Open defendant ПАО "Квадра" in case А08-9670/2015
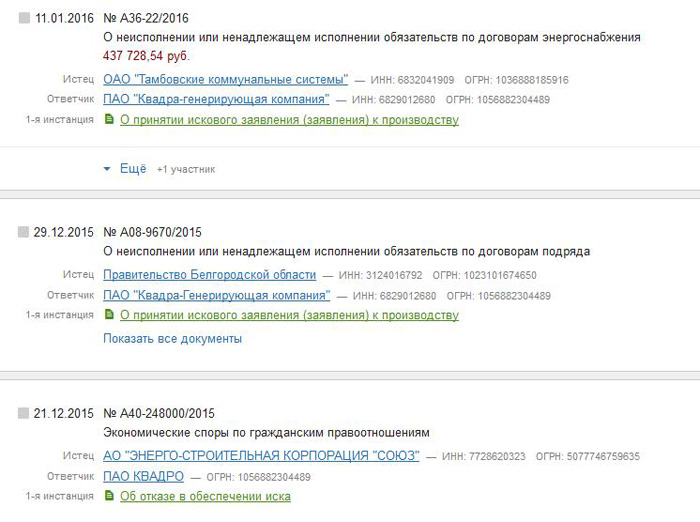700x522 pixels. (216, 295)
